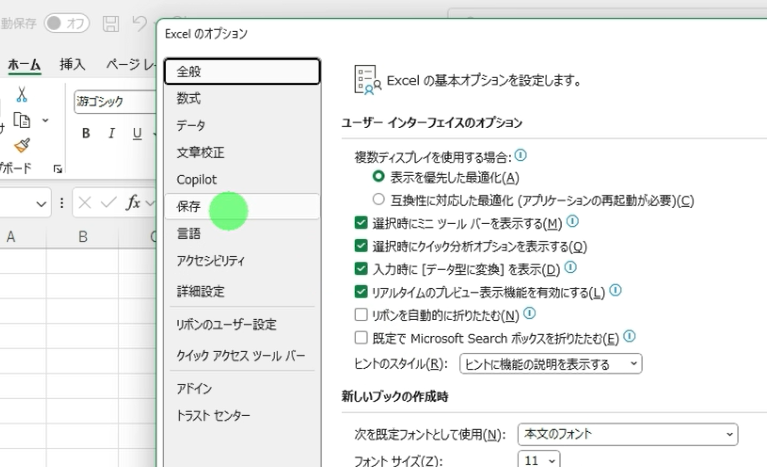The height and width of the screenshot is (467, 767).
Task: Click the formula bar Cancel X icon
Action: tap(85, 202)
